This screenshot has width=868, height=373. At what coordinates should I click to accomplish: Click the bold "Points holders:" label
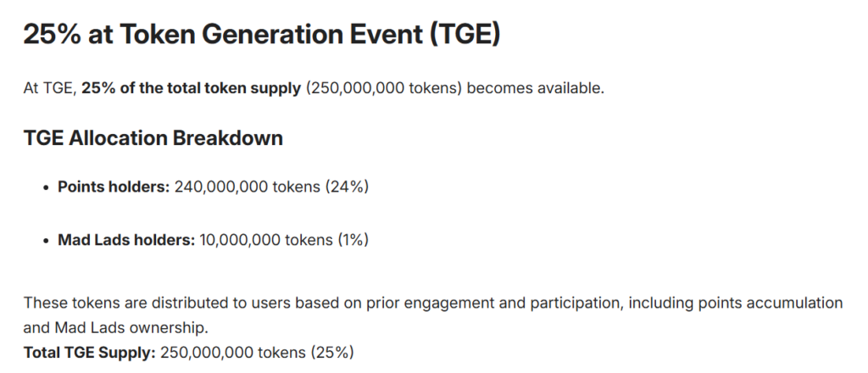[114, 187]
